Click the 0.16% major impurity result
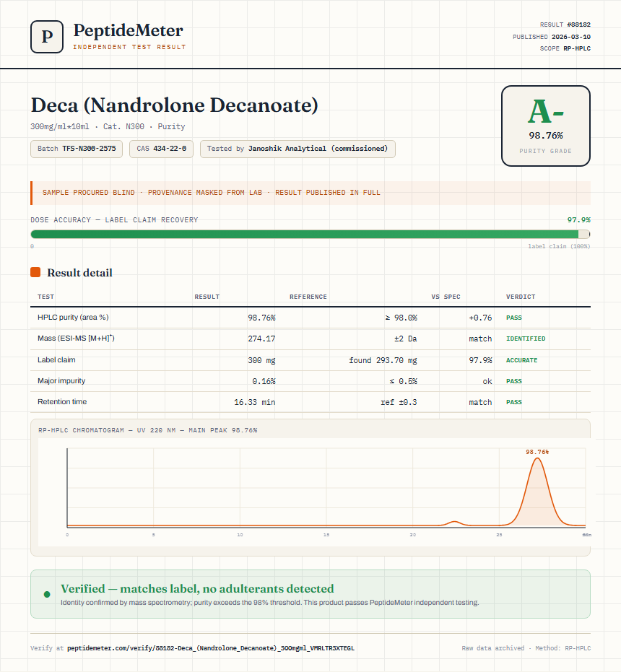The width and height of the screenshot is (621, 672). click(x=264, y=381)
